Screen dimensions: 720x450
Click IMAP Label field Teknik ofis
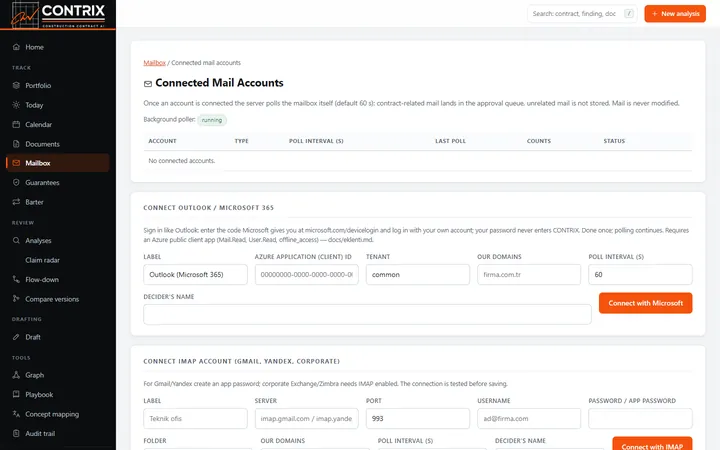coord(195,418)
